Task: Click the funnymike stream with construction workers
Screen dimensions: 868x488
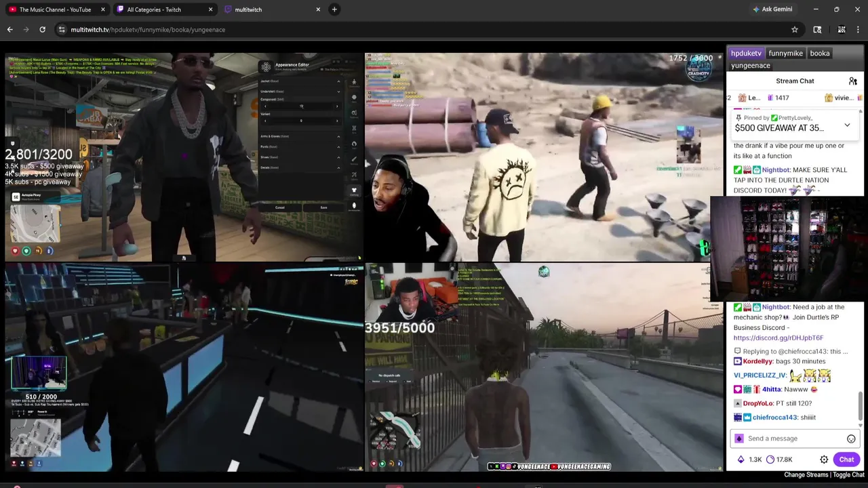Action: coord(544,157)
